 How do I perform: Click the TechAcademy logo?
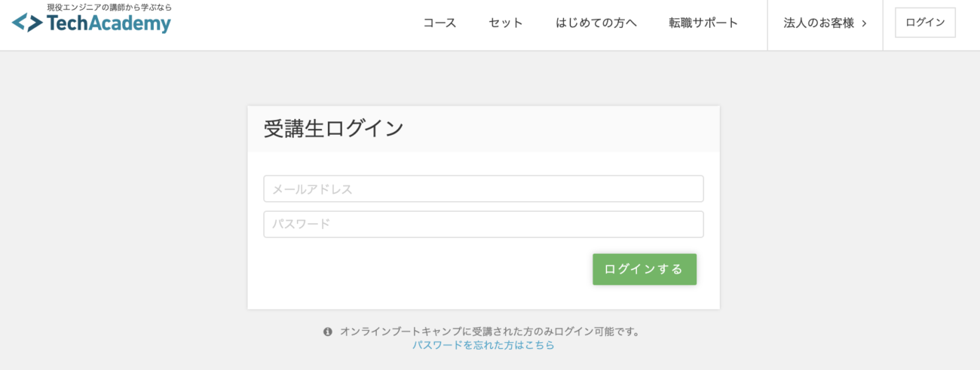(x=91, y=23)
